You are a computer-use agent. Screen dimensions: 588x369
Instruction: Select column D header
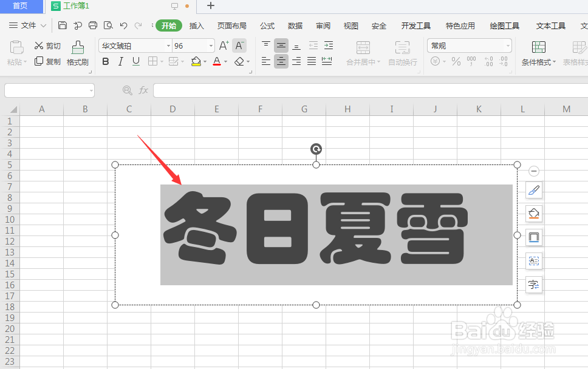173,109
